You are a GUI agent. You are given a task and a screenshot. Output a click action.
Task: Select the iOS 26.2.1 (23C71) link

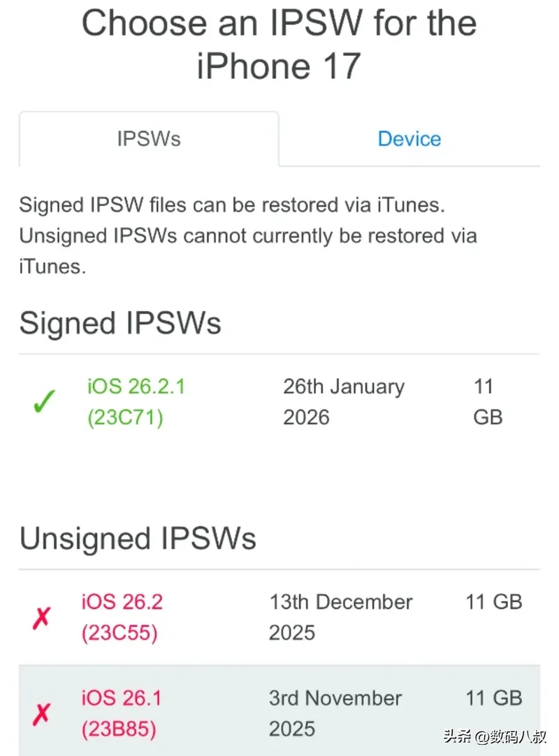click(136, 402)
